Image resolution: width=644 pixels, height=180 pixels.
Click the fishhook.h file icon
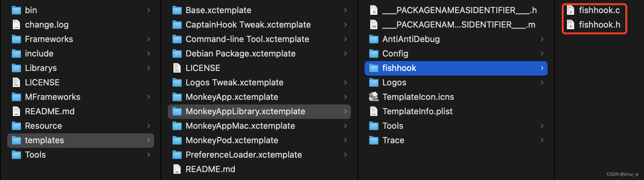[571, 25]
